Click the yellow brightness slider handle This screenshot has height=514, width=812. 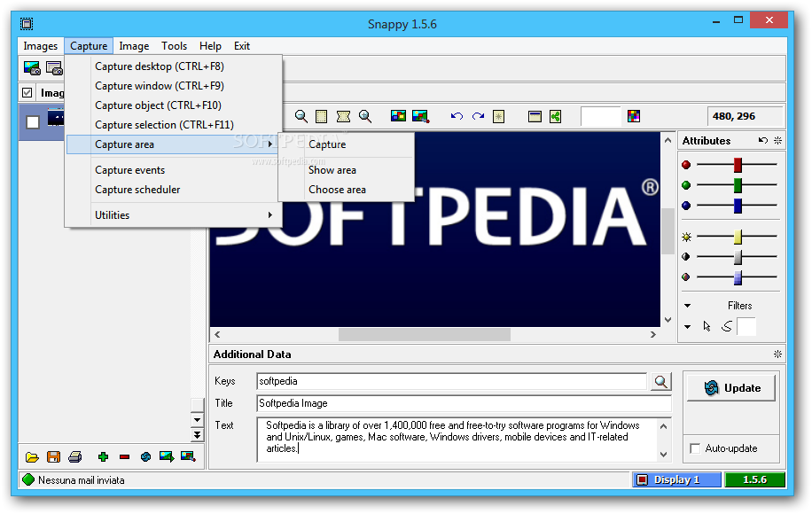pyautogui.click(x=738, y=238)
